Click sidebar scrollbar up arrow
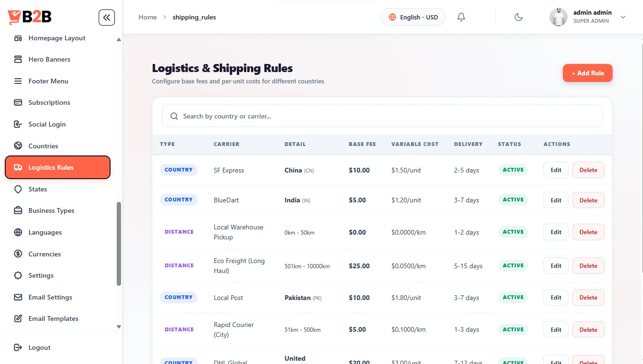This screenshot has height=364, width=643. [119, 40]
